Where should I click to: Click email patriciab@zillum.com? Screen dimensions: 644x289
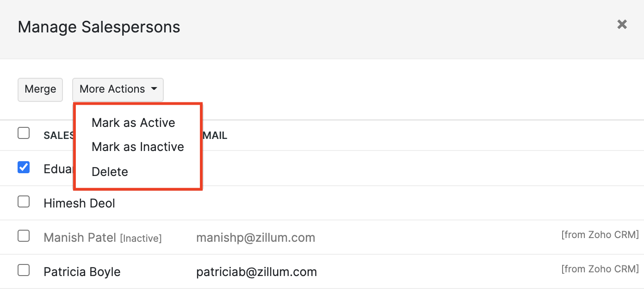pyautogui.click(x=256, y=272)
